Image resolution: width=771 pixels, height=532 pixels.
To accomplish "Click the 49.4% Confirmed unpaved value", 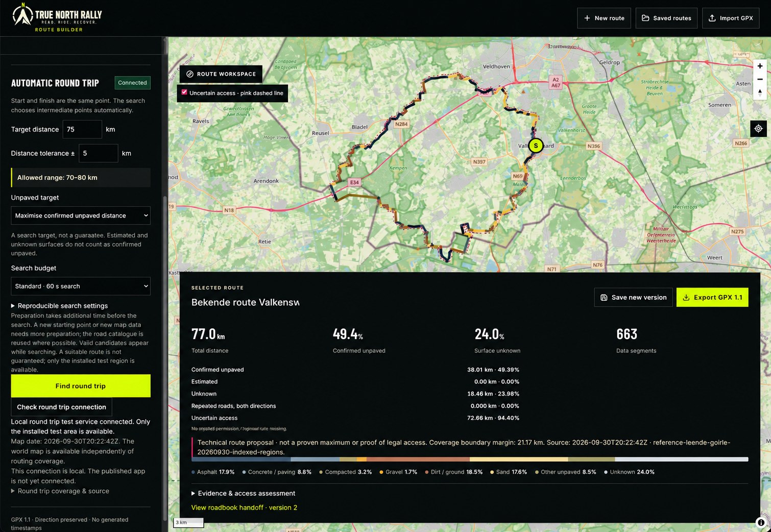I will click(x=348, y=334).
